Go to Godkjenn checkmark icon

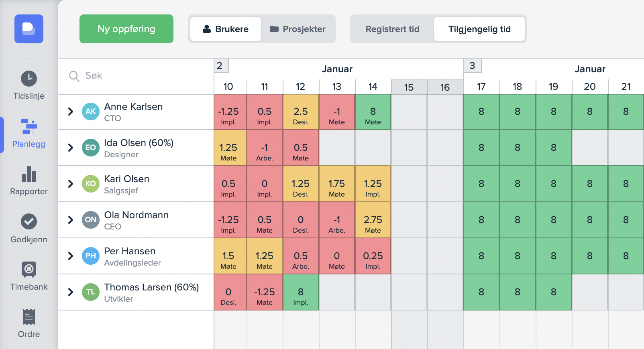[x=29, y=221]
